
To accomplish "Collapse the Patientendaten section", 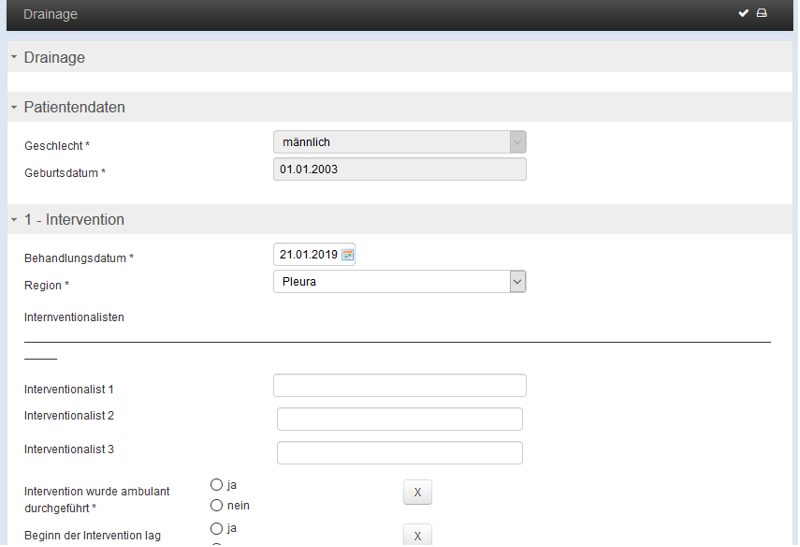I will [14, 107].
